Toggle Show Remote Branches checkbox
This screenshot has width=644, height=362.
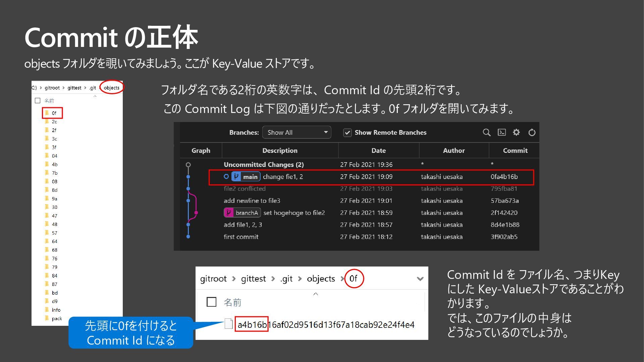(347, 133)
